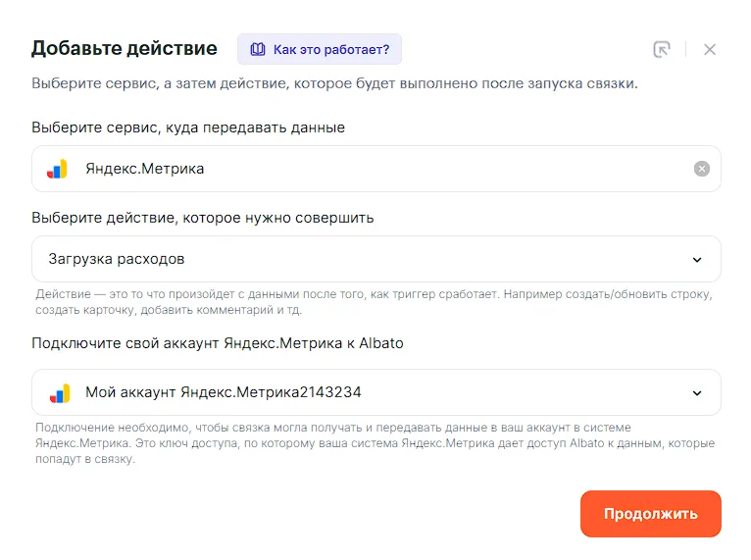Minimize the dialog with the corner arrow icon
The width and height of the screenshot is (751, 560).
pos(662,49)
